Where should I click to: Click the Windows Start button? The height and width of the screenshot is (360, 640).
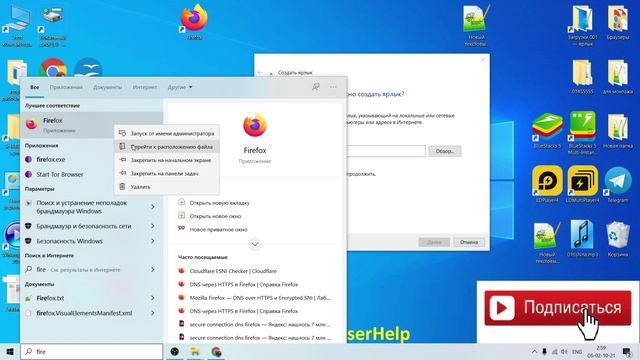tap(9, 351)
